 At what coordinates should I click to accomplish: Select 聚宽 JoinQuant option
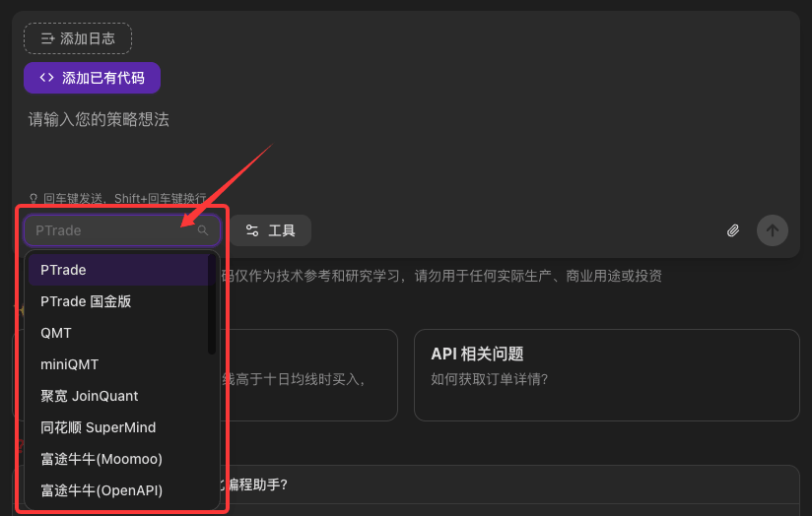[119, 396]
